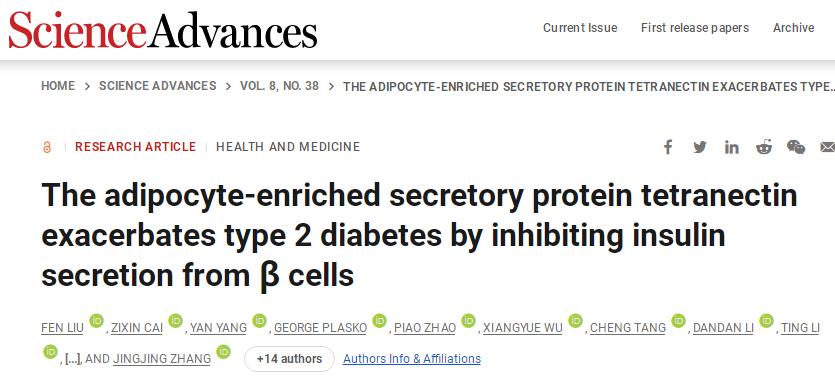The height and width of the screenshot is (389, 835).
Task: Click the open access lock icon
Action: coord(47,147)
